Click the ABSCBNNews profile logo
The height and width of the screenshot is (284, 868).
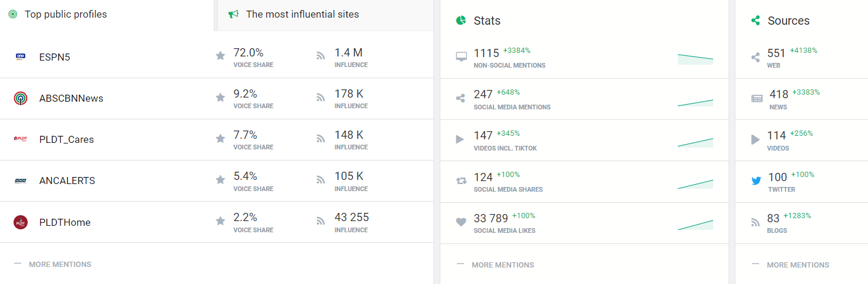[21, 98]
